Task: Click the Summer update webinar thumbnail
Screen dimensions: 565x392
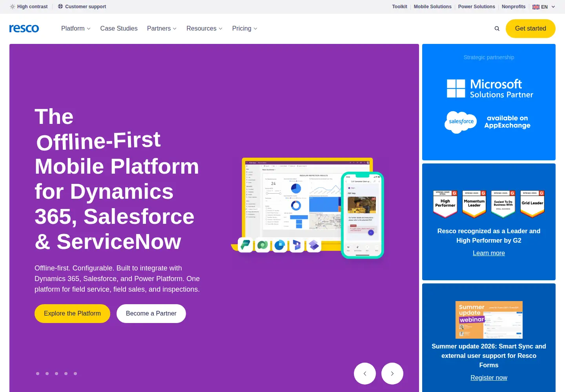Action: click(x=489, y=320)
